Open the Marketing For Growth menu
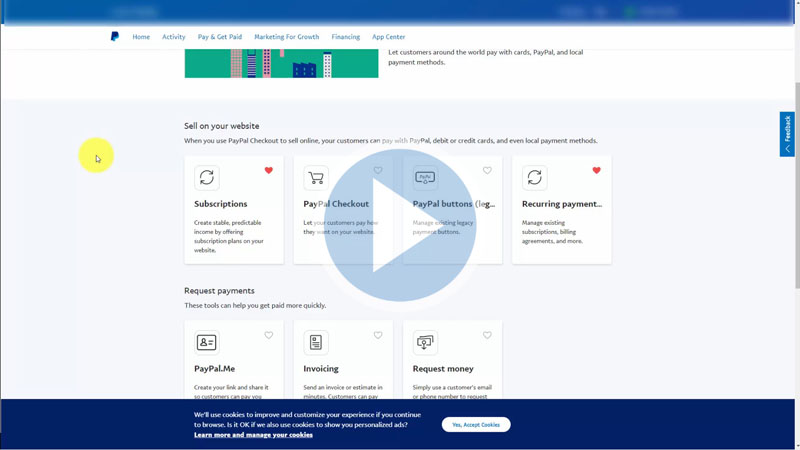 click(287, 37)
